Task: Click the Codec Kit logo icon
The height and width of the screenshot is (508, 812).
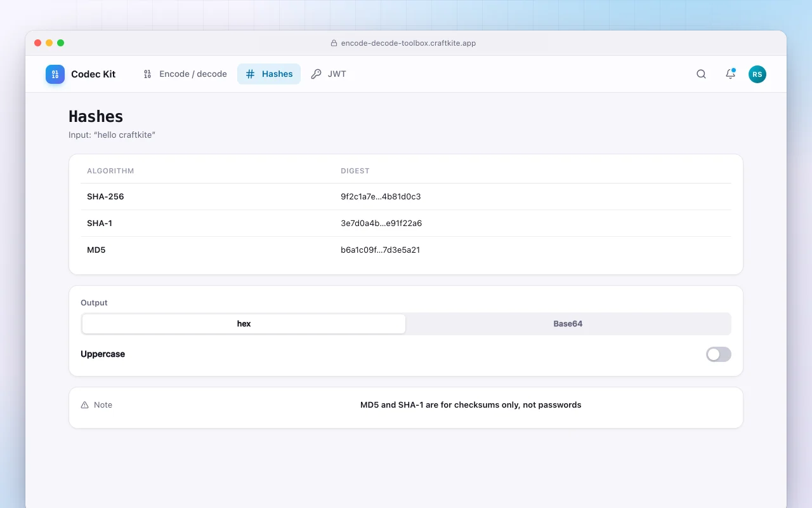Action: tap(55, 74)
